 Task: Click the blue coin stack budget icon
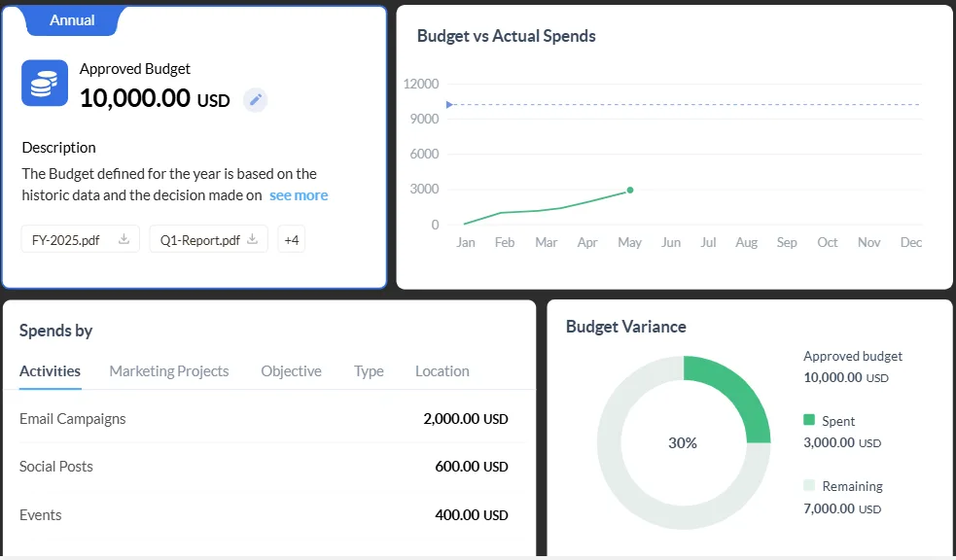(x=45, y=83)
